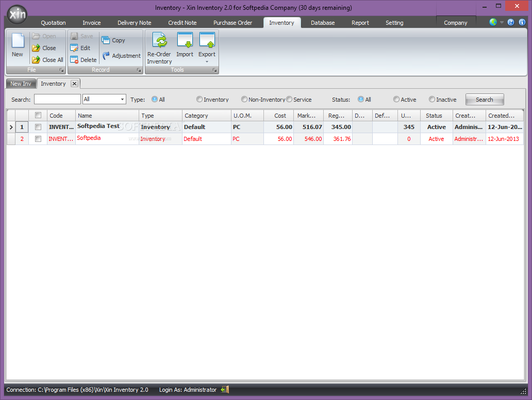532x400 pixels.
Task: Open the Invoice ribbon tab
Action: click(x=92, y=23)
